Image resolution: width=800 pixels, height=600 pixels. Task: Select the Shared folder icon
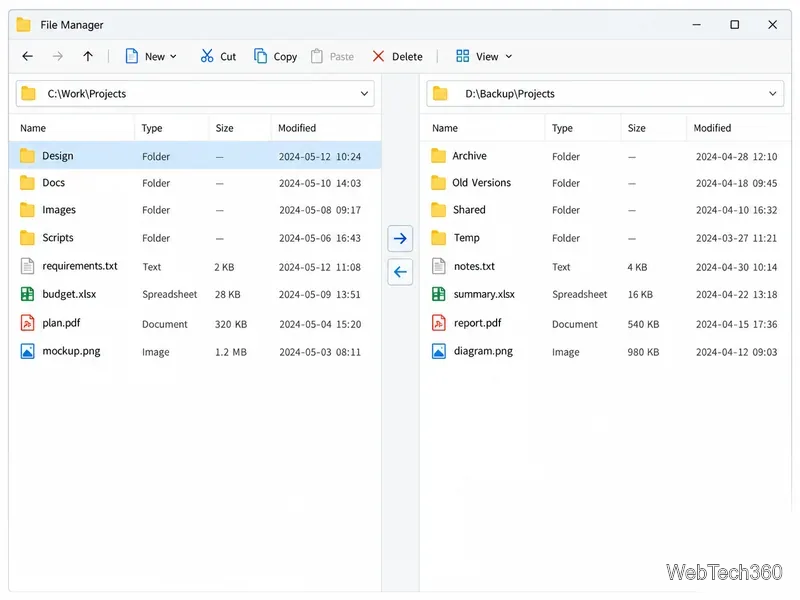click(x=438, y=210)
